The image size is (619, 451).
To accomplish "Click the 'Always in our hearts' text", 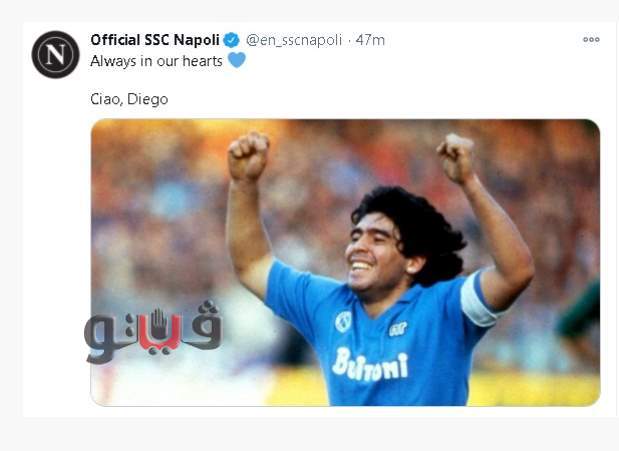I will pyautogui.click(x=156, y=61).
